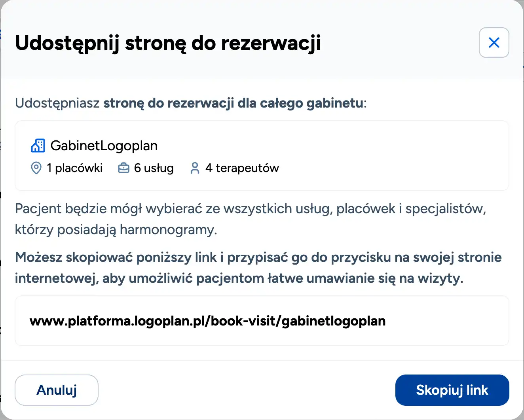Click the 6 usług label

pos(154,168)
